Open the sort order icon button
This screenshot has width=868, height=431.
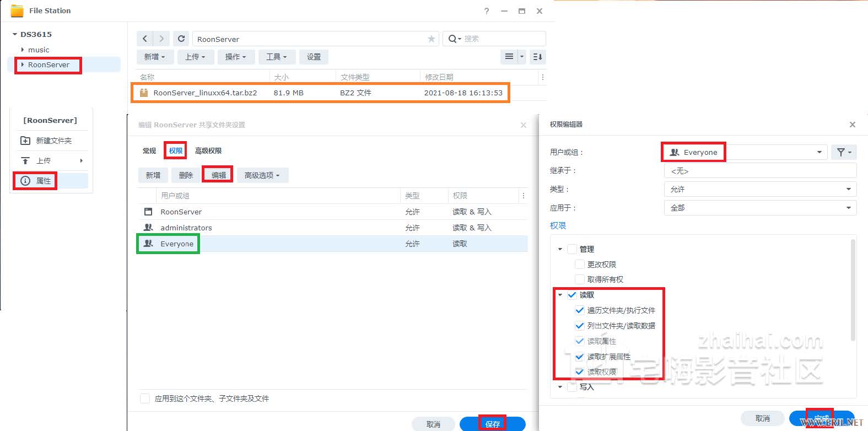click(538, 57)
